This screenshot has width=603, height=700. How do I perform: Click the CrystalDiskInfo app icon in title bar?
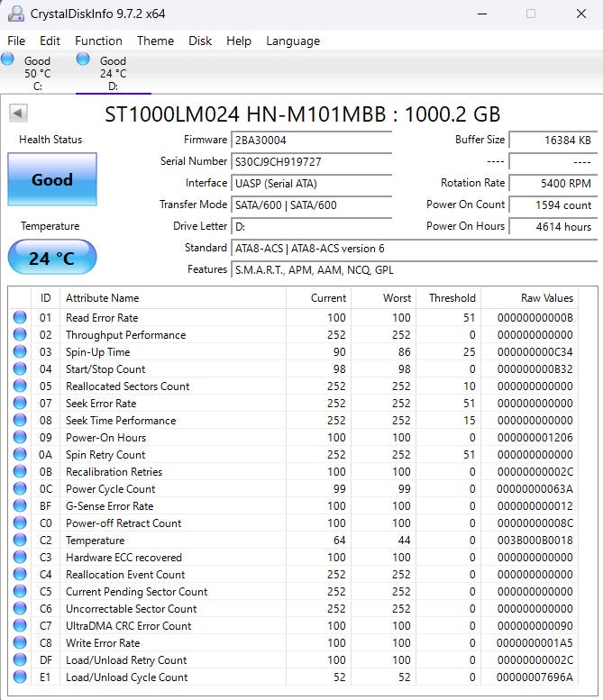click(x=16, y=14)
